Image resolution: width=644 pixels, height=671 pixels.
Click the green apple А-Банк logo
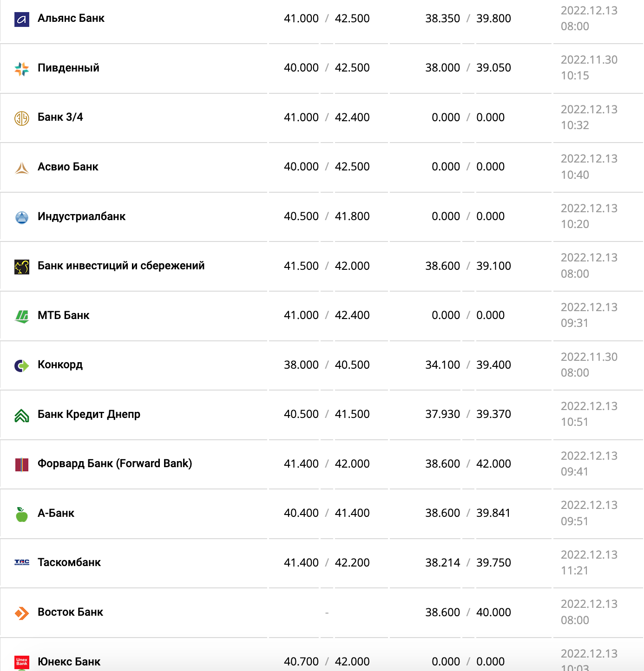[22, 515]
